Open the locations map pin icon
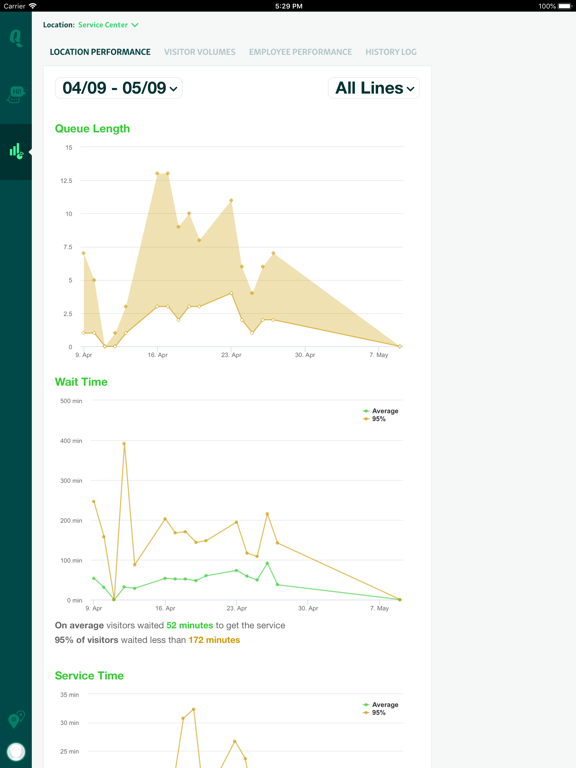The image size is (576, 768). click(16, 720)
